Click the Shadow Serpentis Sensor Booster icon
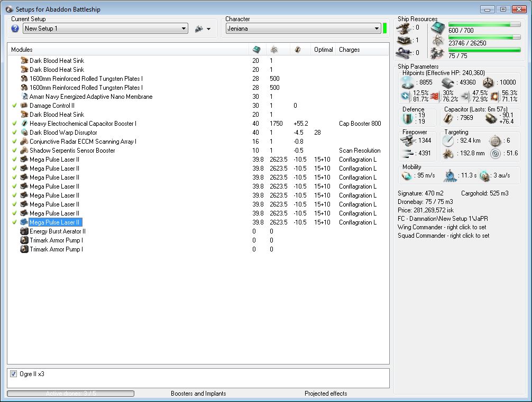 24,151
